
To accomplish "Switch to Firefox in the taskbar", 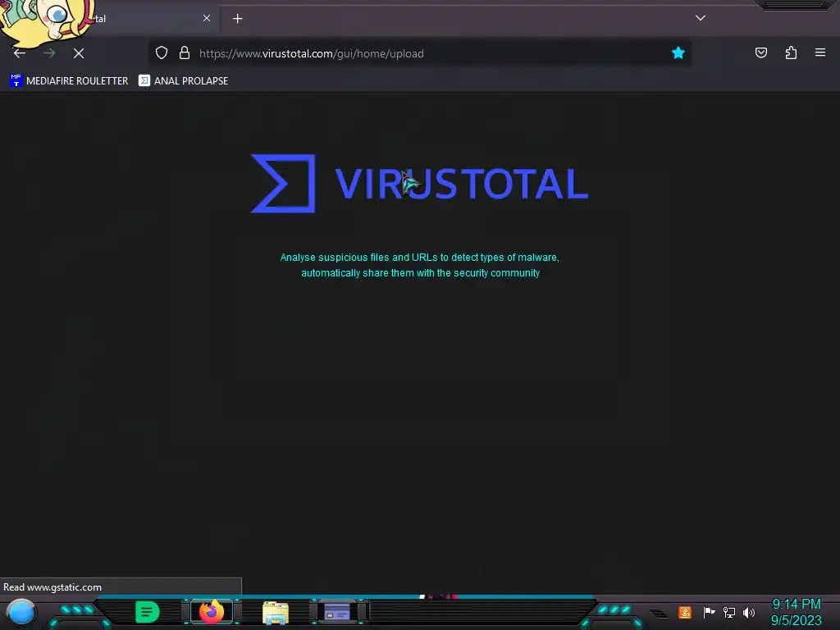I will tap(212, 612).
